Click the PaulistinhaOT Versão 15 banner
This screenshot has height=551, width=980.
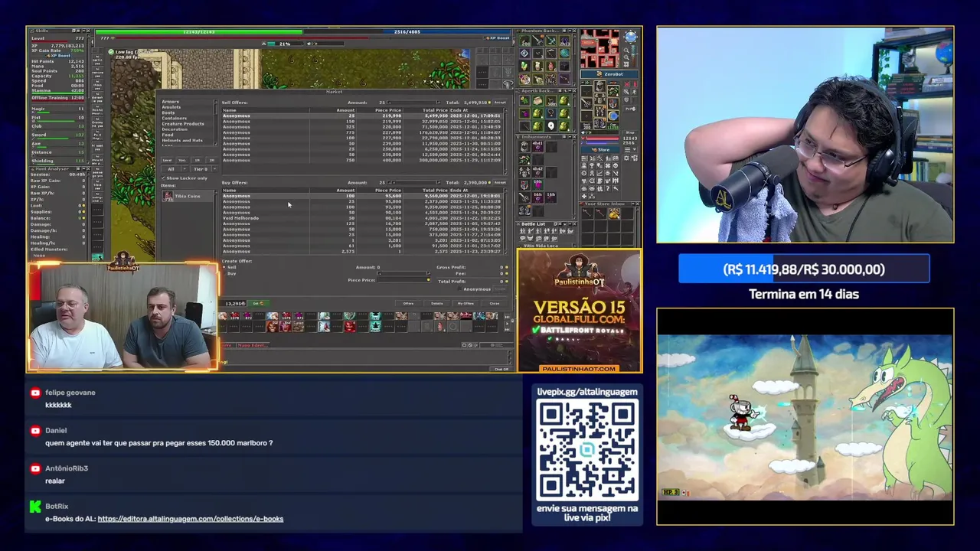click(580, 311)
